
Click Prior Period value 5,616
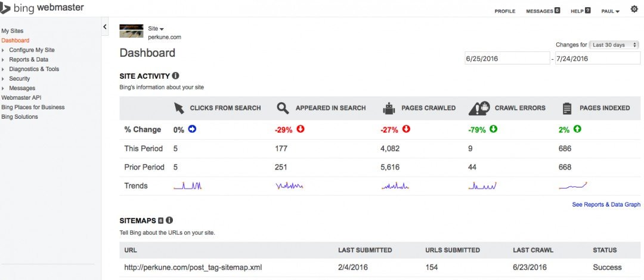pyautogui.click(x=390, y=167)
